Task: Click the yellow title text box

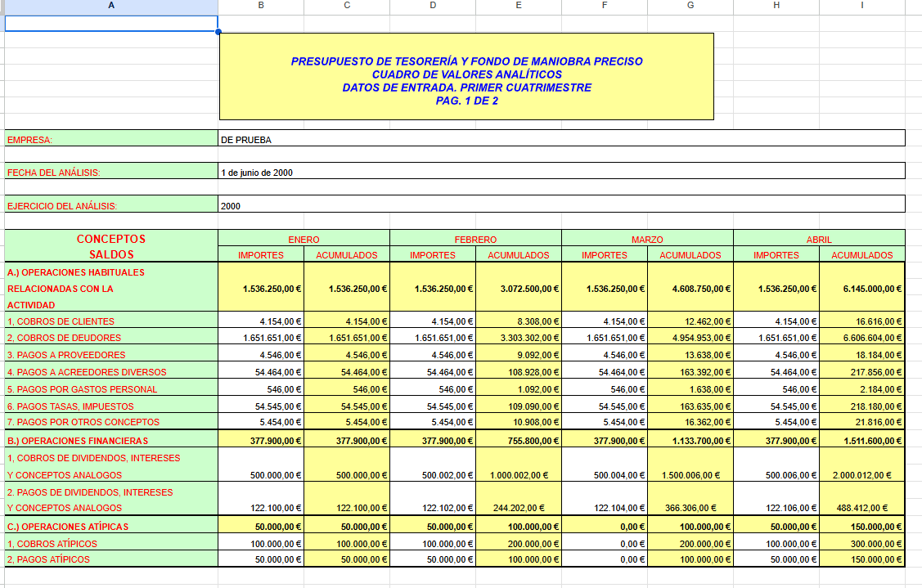Action: 466,76
